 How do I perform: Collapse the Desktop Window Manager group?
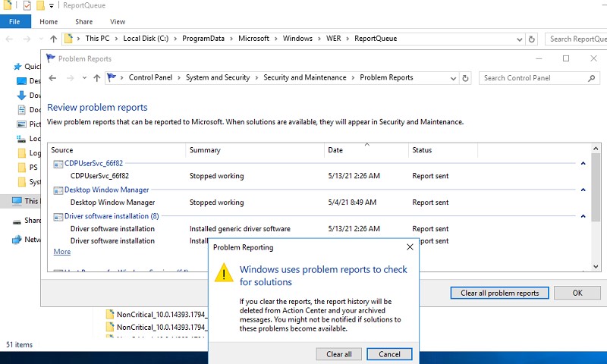[x=583, y=190]
